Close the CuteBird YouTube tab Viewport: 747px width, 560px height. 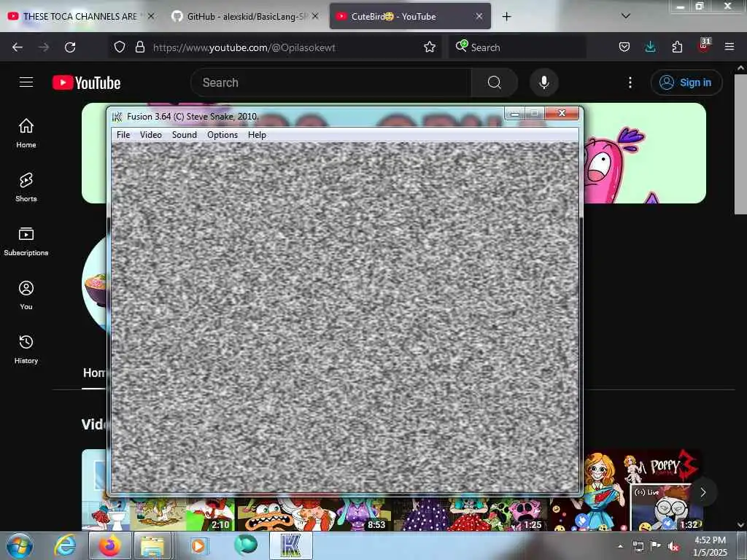tap(479, 16)
